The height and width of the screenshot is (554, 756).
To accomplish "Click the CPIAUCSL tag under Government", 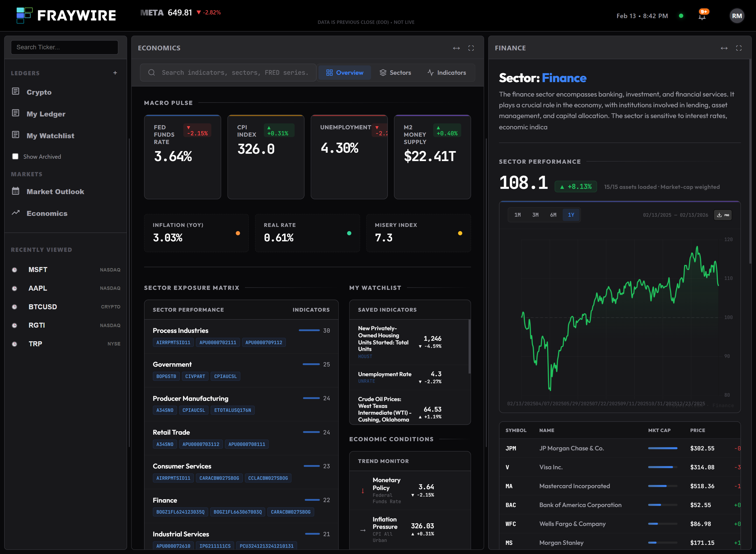I will click(225, 376).
